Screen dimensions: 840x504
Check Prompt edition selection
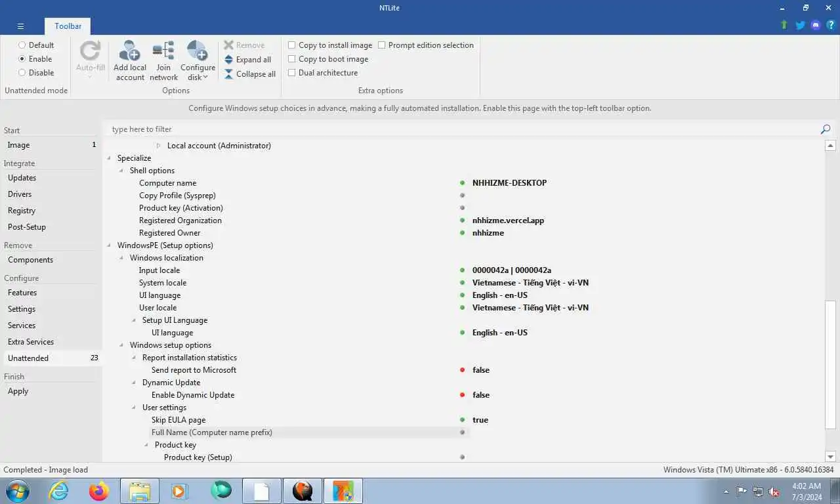pos(382,45)
